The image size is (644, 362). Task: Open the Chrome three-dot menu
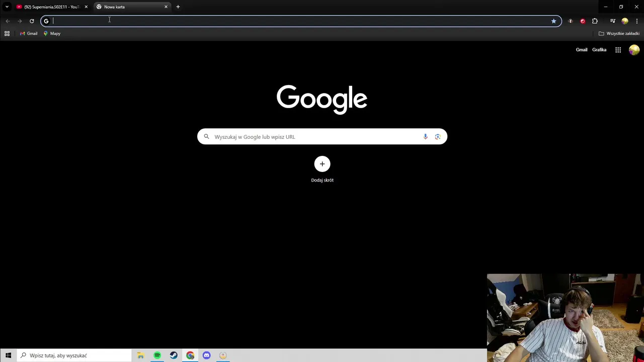tap(637, 21)
